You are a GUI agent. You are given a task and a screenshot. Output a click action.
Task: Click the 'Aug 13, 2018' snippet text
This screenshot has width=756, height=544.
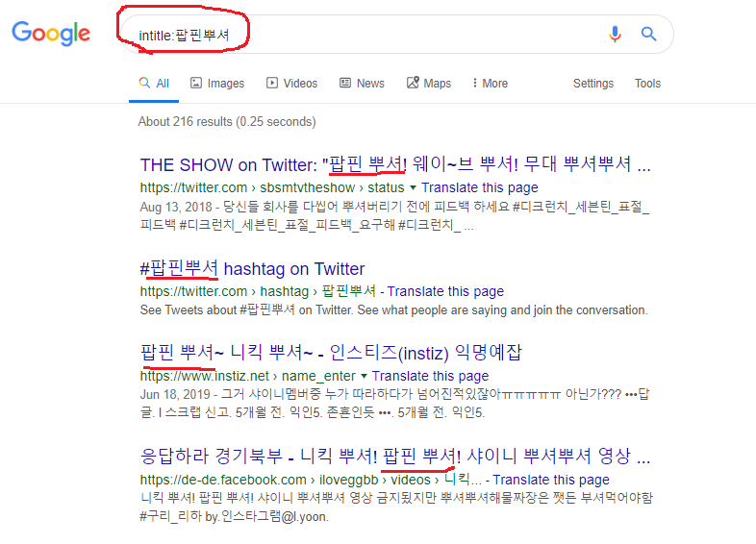click(x=176, y=208)
